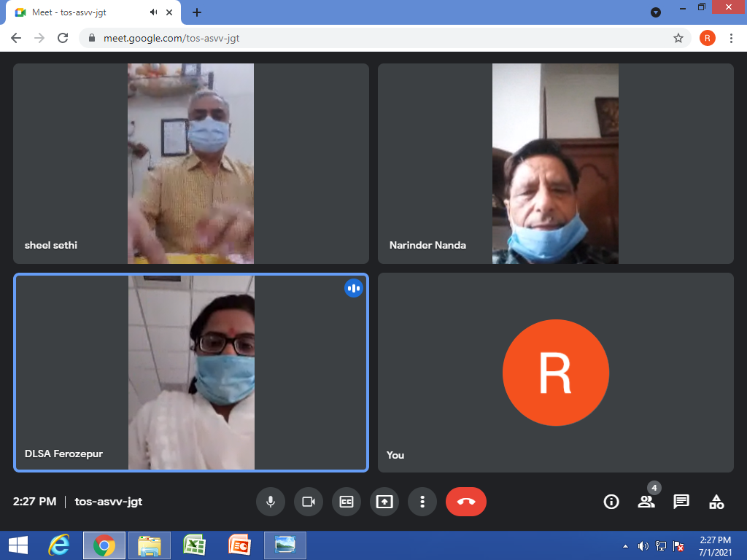
Task: Open the Chrome profile R avatar
Action: 707,38
